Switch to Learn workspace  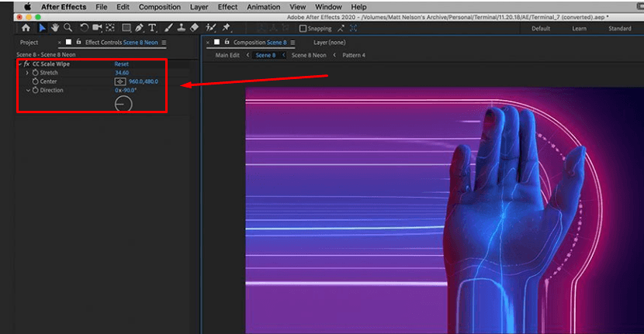[x=579, y=29]
